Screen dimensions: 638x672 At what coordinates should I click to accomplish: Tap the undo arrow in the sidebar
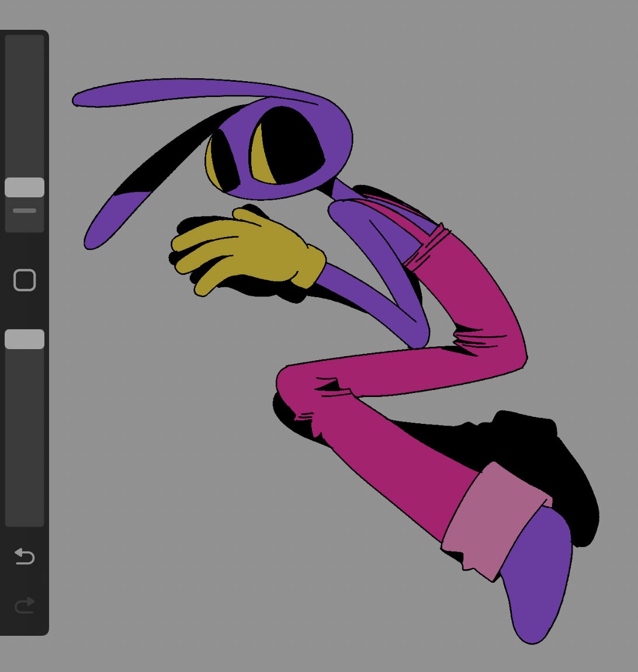(x=25, y=557)
